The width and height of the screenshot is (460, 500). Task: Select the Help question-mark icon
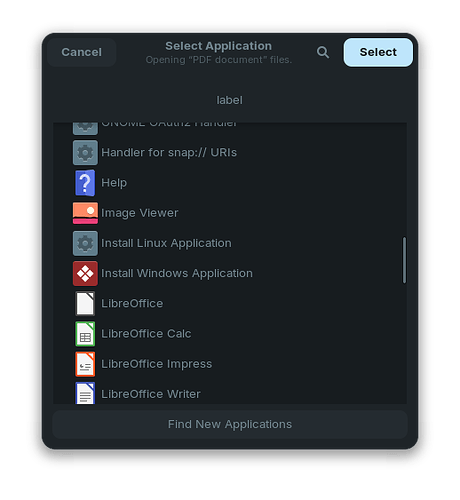coord(85,183)
